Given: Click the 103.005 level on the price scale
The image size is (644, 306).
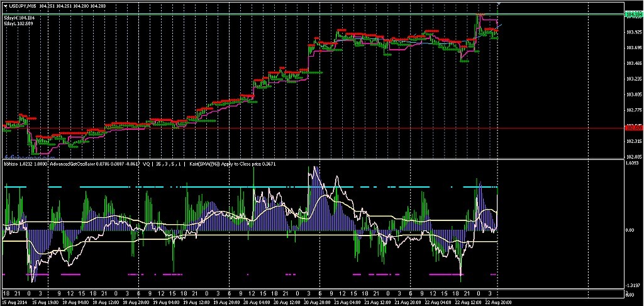Looking at the screenshot, I should (634, 95).
